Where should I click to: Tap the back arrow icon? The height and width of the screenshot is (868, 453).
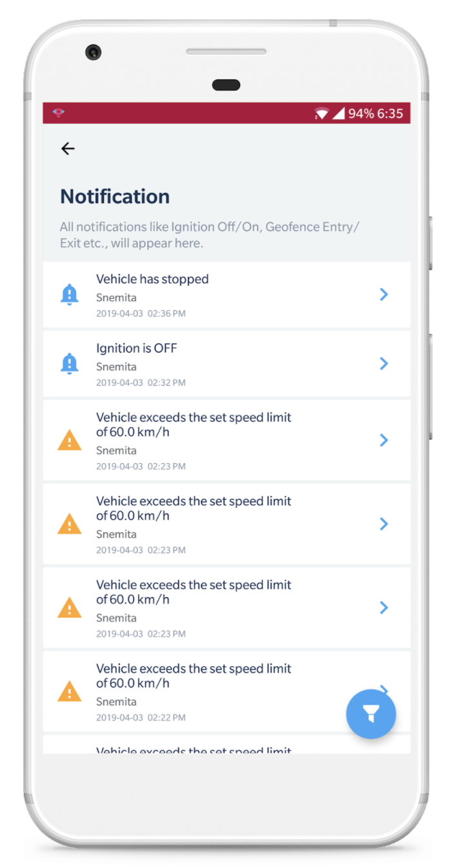pos(68,149)
